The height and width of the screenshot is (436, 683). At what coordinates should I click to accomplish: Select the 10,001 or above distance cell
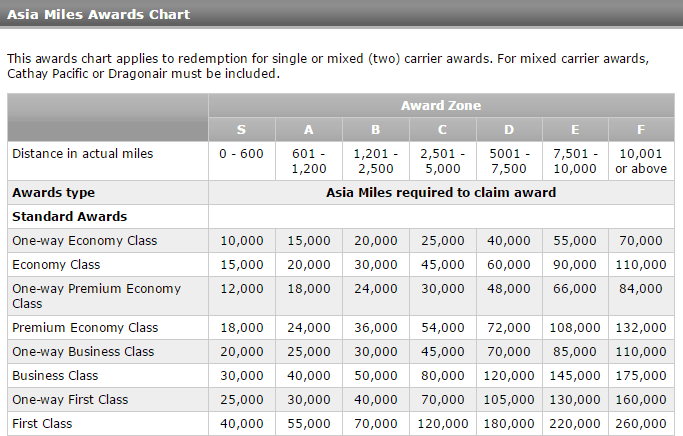pos(641,161)
